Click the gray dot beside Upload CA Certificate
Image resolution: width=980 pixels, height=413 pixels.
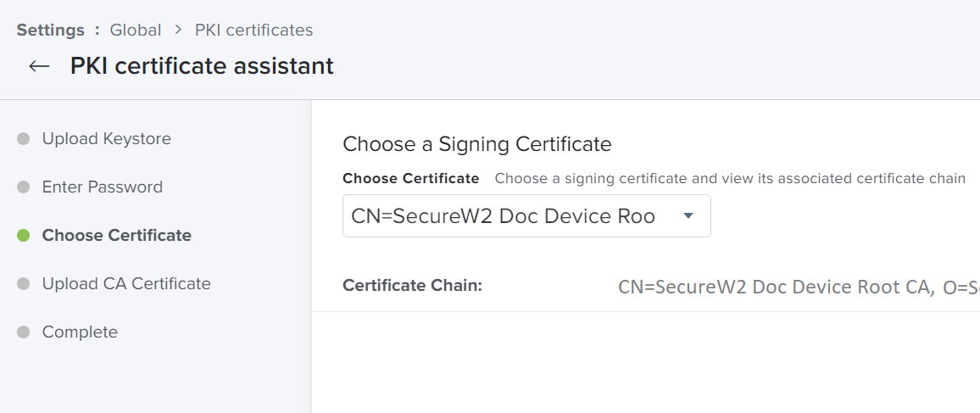(x=23, y=283)
